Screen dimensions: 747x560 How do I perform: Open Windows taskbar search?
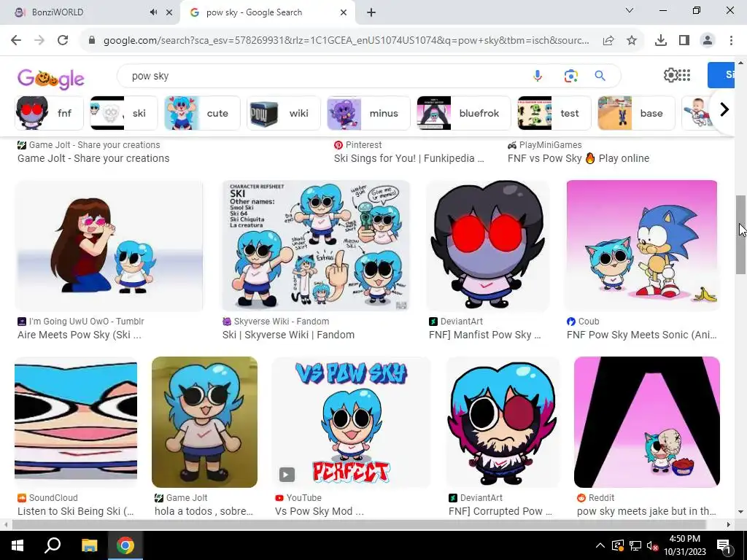click(x=53, y=545)
